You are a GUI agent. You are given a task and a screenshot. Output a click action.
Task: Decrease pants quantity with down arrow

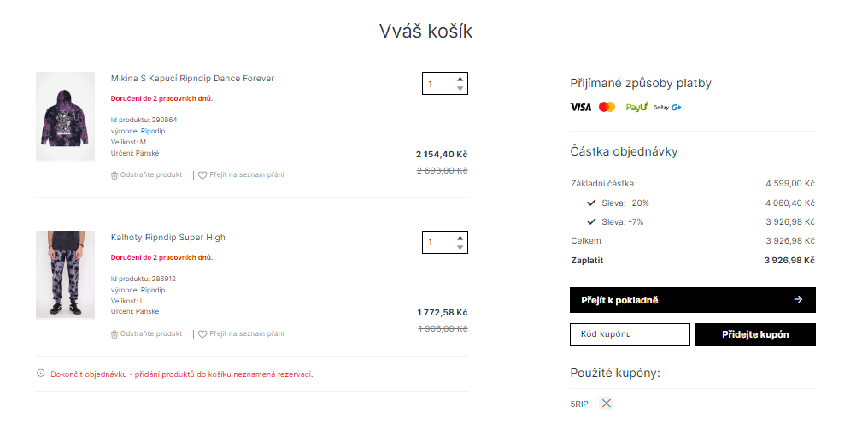pyautogui.click(x=460, y=247)
